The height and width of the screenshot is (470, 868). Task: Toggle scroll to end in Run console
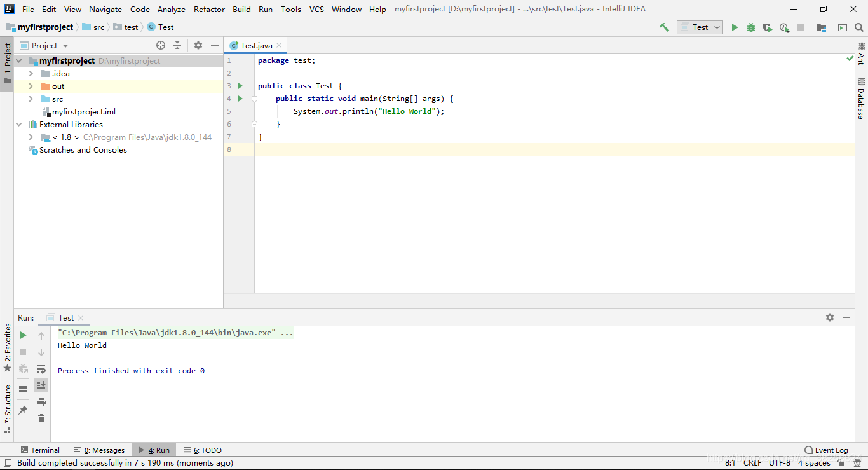41,385
